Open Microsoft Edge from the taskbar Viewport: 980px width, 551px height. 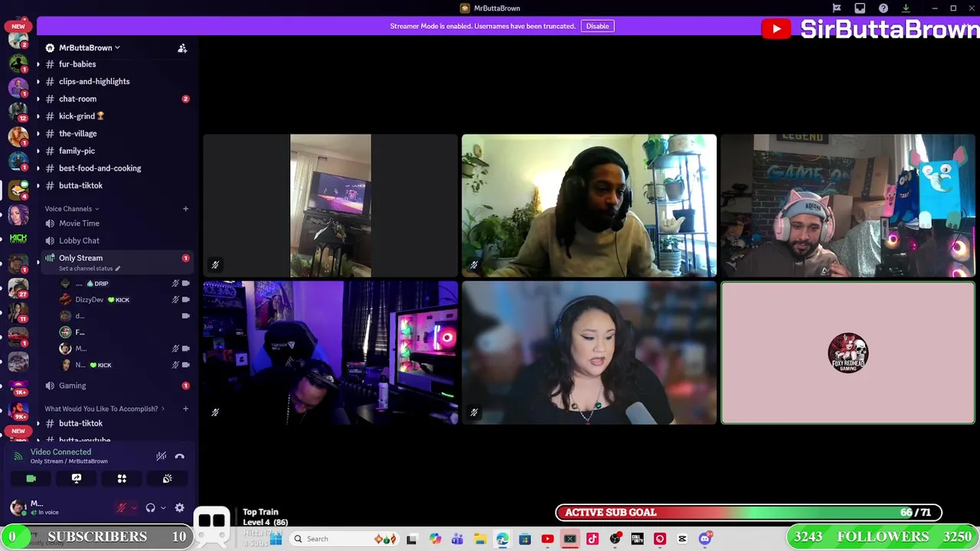[502, 539]
